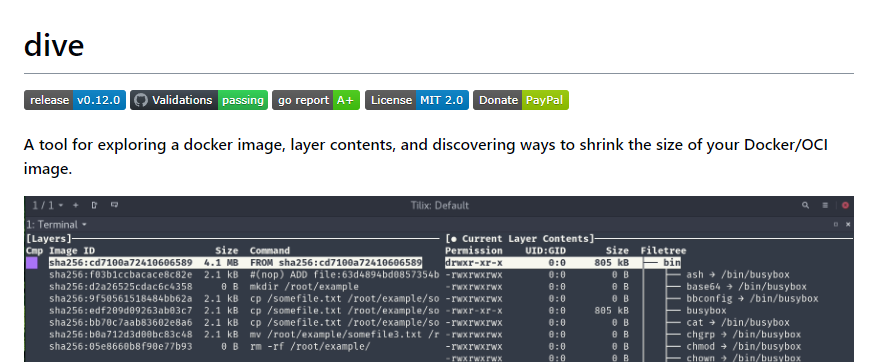Click the '#(nop) ADD file:63d4894bd0857354b' command
This screenshot has height=362, width=874.
344,274
